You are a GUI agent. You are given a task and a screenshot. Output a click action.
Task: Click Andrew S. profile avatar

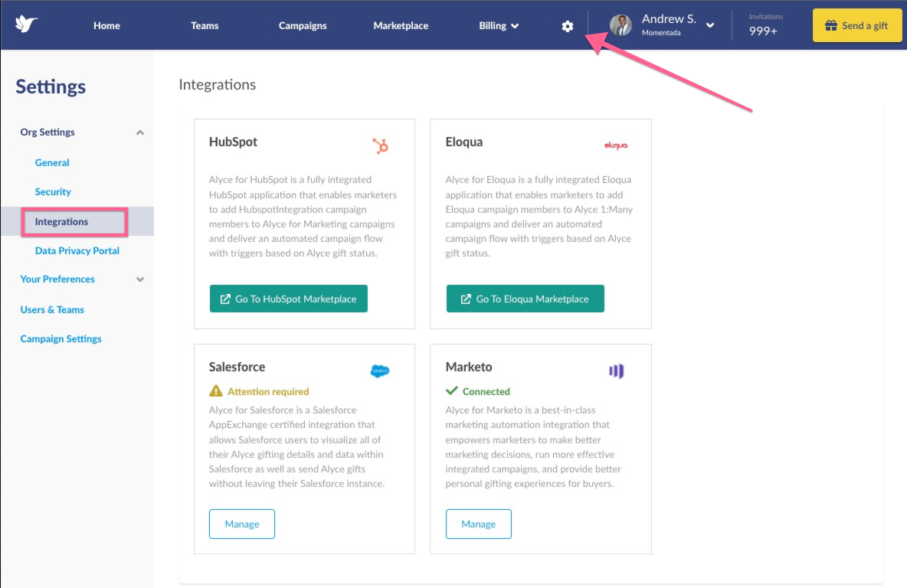620,25
